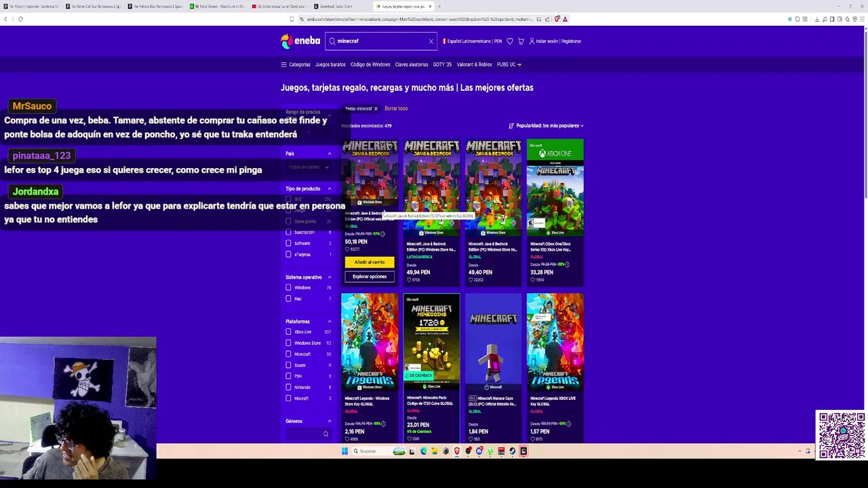868x488 pixels.
Task: Open a new browser tab with plus
Action: [x=439, y=6]
